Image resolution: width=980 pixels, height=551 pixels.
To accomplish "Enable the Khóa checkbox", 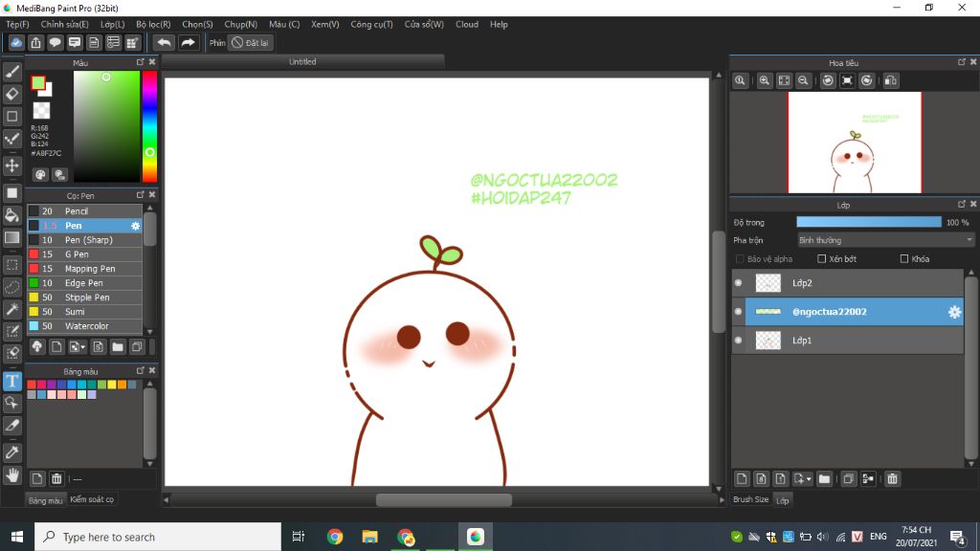I will point(903,258).
